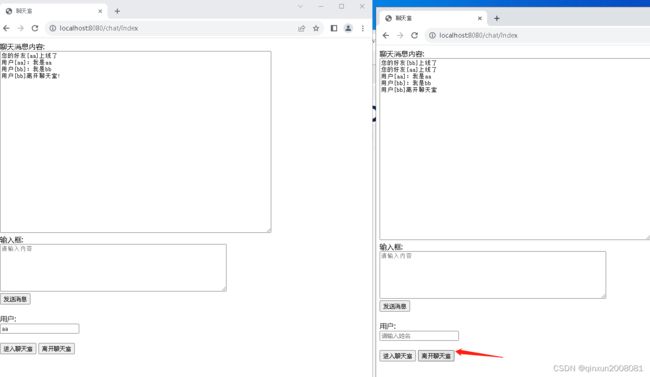Close the 聊天室 tab in right browser

480,18
